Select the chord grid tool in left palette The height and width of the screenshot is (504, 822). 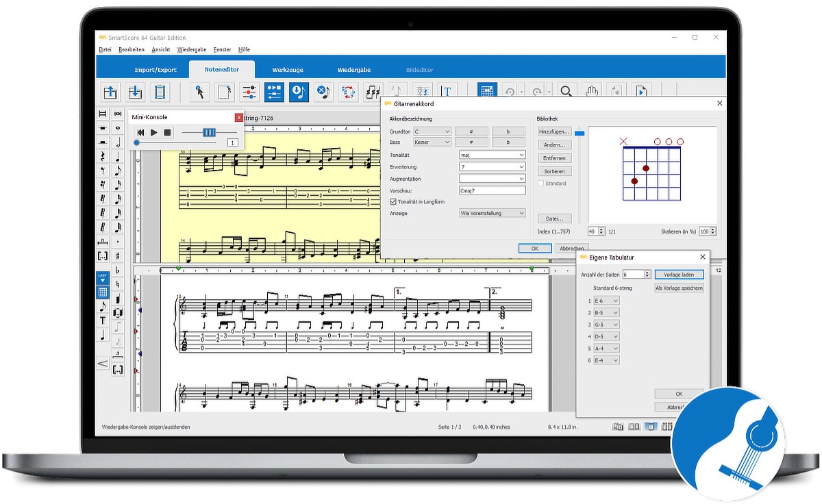pyautogui.click(x=102, y=292)
